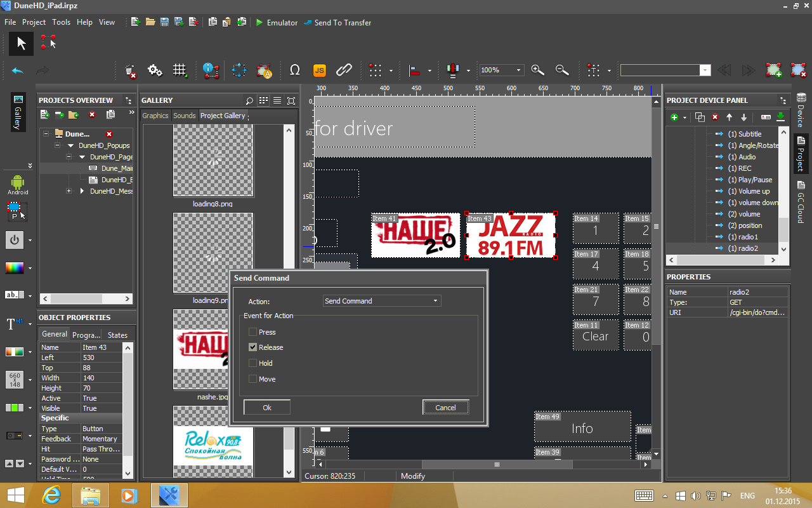Open the Tools menu
The image size is (812, 508).
tap(62, 22)
